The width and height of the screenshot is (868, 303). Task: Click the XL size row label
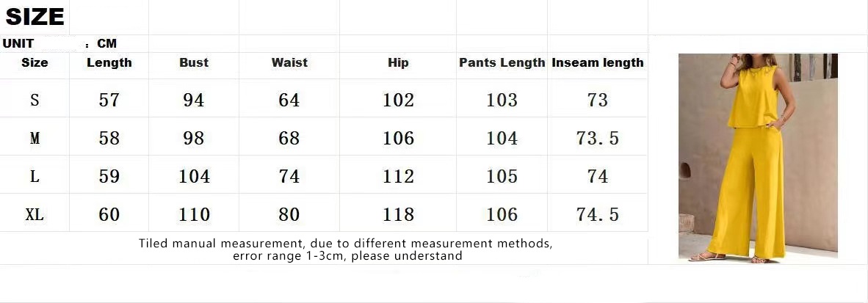click(x=35, y=214)
